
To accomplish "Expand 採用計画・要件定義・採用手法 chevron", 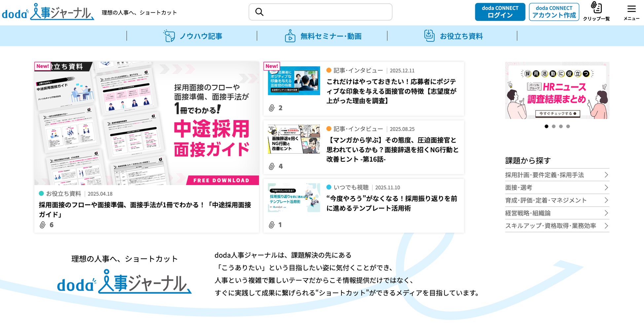I will click(x=606, y=175).
